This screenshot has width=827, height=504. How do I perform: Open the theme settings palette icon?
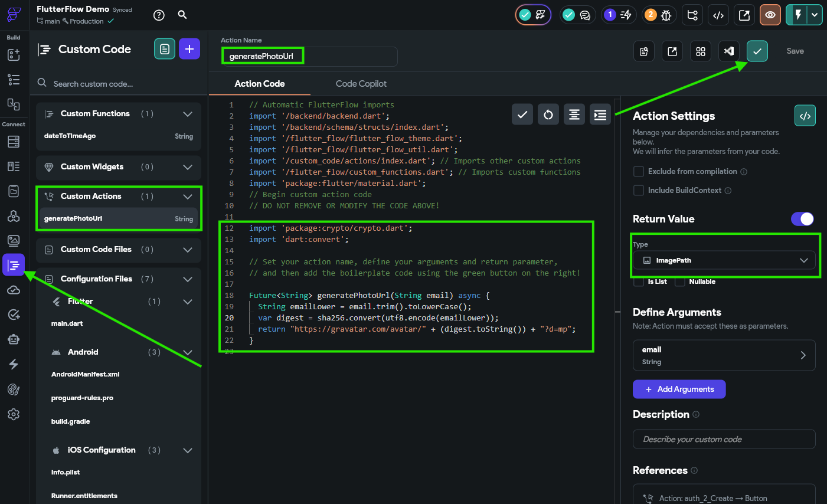coord(14,389)
